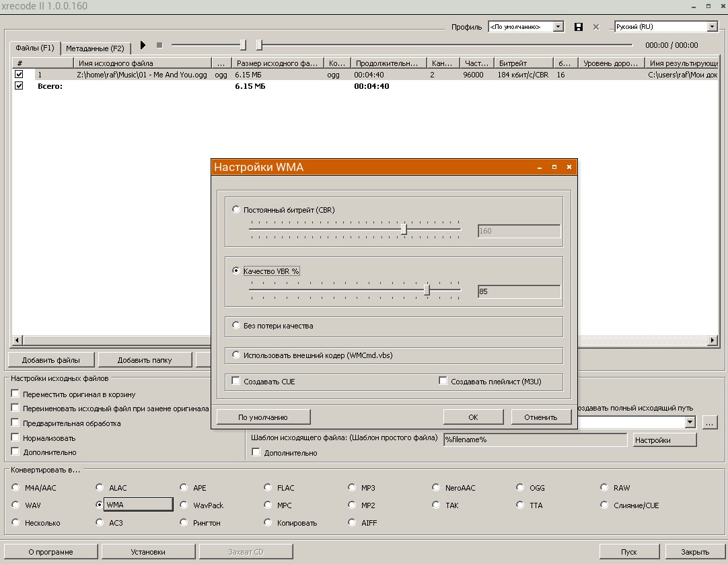Viewport: 728px width, 564px height.
Task: Enable Нормализовать checkbox
Action: pyautogui.click(x=15, y=437)
